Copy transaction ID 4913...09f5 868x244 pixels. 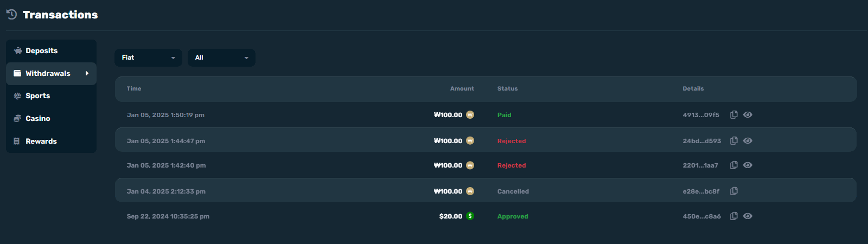click(733, 115)
